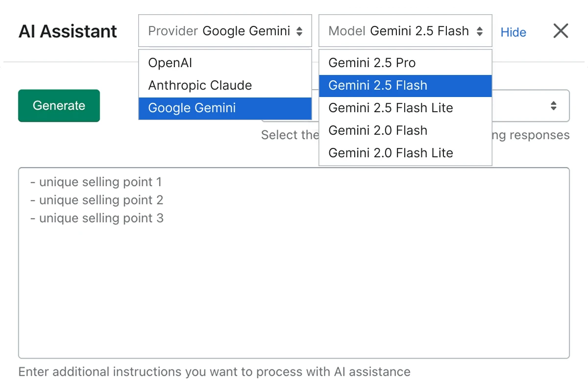The image size is (588, 392).
Task: Select the Gemini 2.5 Pro model
Action: pyautogui.click(x=372, y=63)
